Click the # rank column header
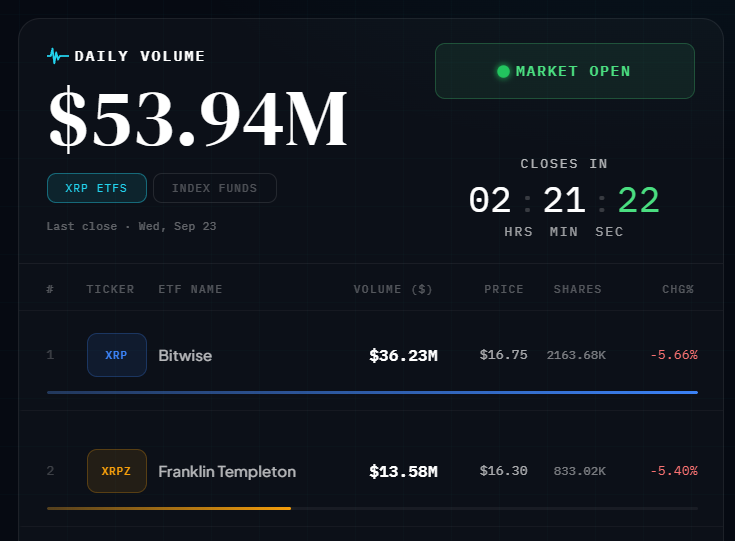This screenshot has height=541, width=735. coord(50,289)
